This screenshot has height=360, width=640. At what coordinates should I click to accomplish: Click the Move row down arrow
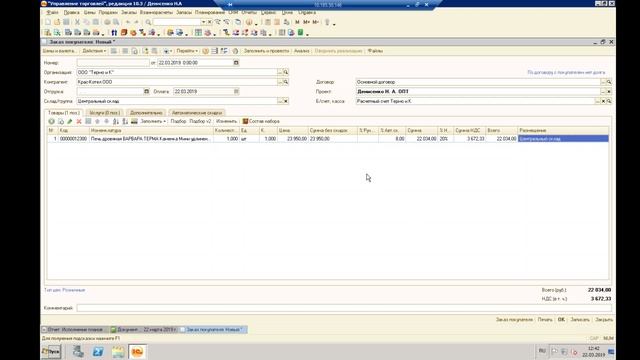(x=107, y=121)
